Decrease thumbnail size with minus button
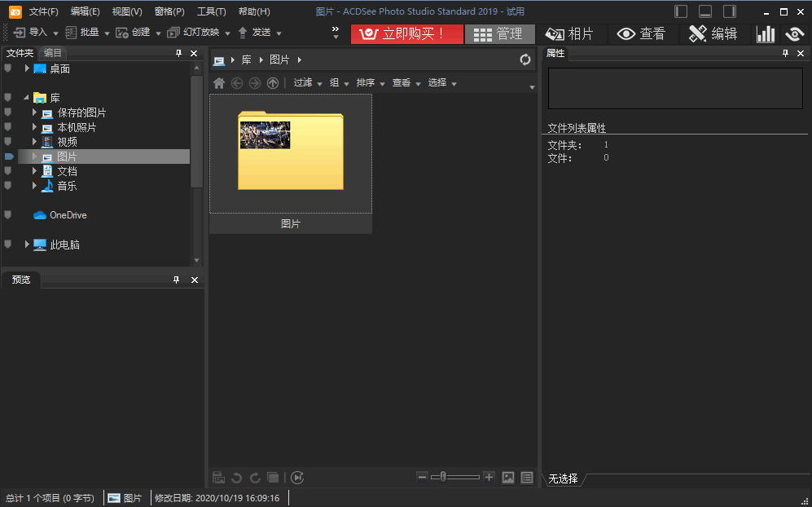The width and height of the screenshot is (812, 507). click(x=422, y=478)
